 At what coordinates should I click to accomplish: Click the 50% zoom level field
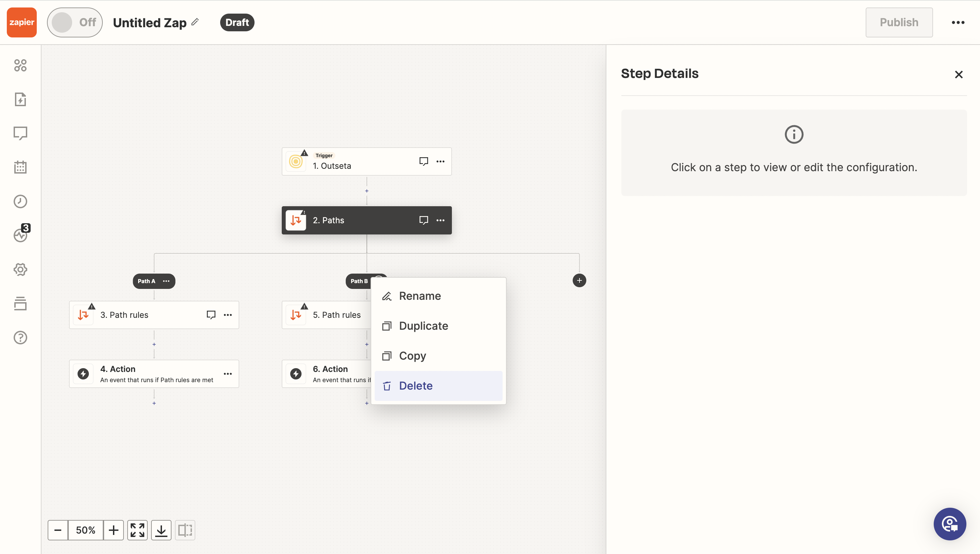pos(86,530)
